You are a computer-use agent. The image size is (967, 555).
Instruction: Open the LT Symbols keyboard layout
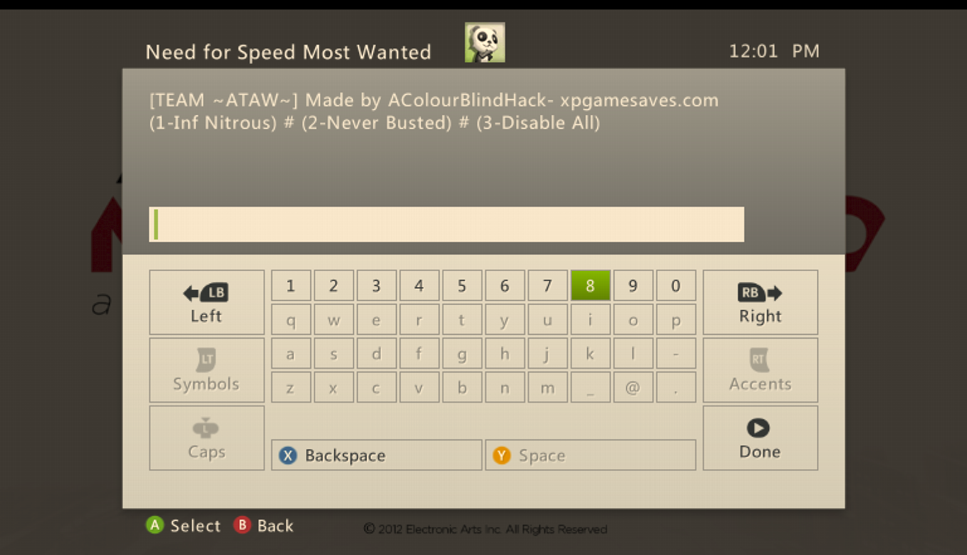(x=207, y=370)
